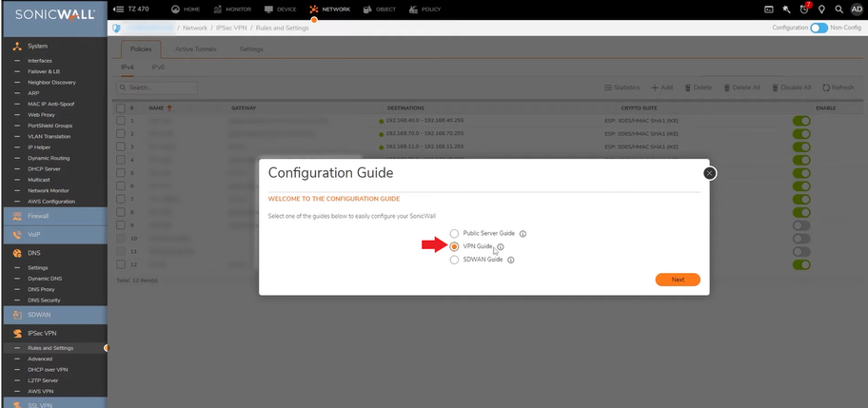Expand the Firewall section in sidebar
Viewport: 868px width, 408px height.
click(x=53, y=216)
